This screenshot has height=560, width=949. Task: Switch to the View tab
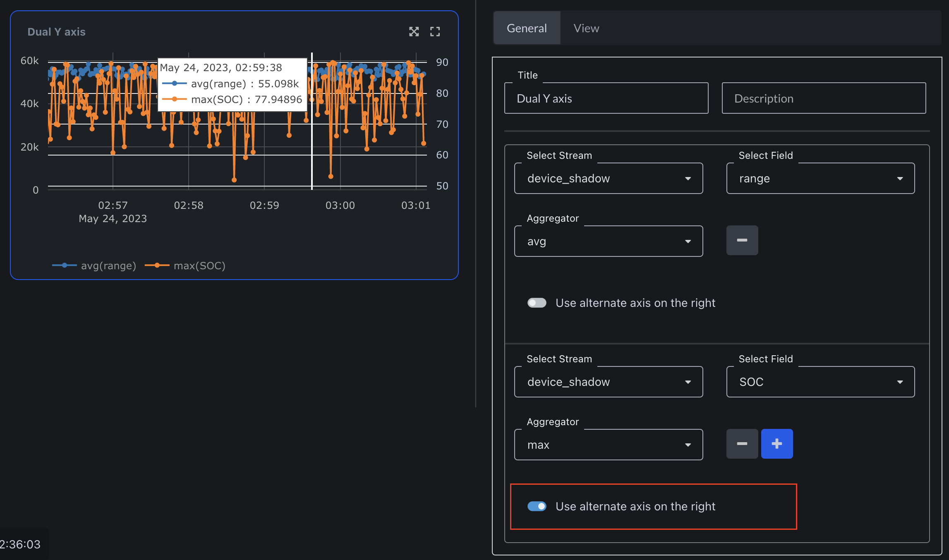[x=586, y=28]
